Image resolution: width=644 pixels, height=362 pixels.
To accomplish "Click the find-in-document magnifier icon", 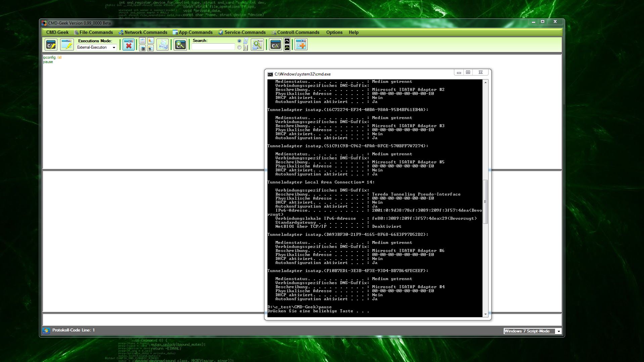I will coord(257,45).
